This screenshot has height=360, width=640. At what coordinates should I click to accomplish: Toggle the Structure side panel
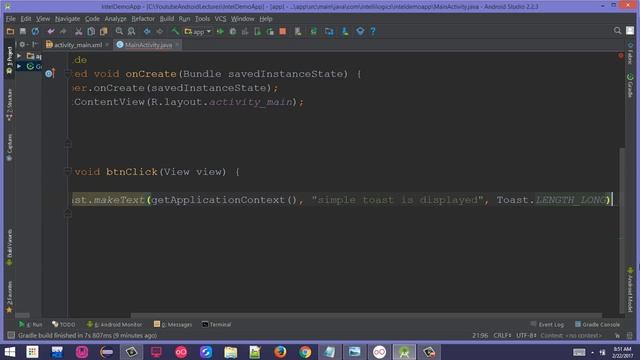[x=9, y=104]
